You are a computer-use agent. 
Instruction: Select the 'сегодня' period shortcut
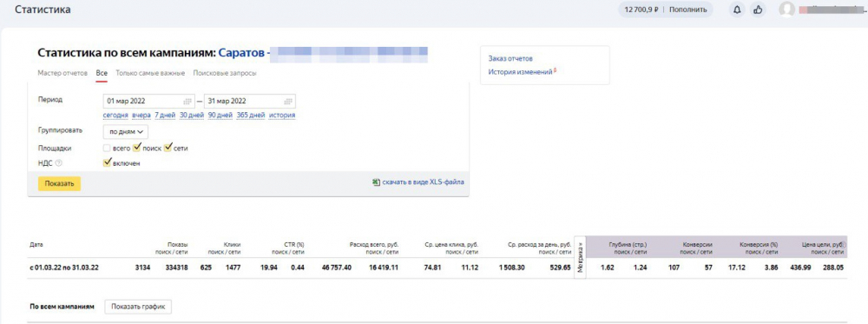coord(115,116)
